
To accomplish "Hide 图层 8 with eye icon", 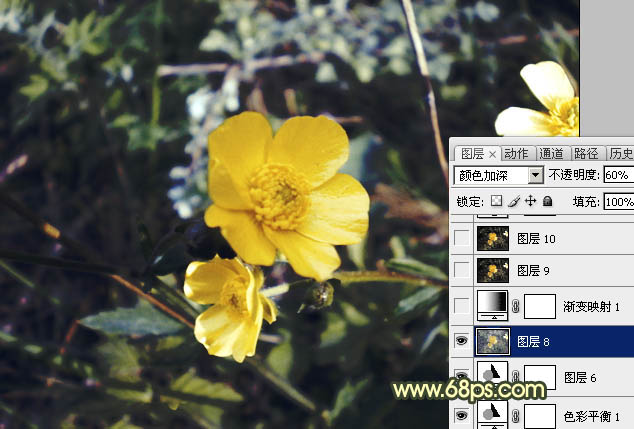I will 461,341.
